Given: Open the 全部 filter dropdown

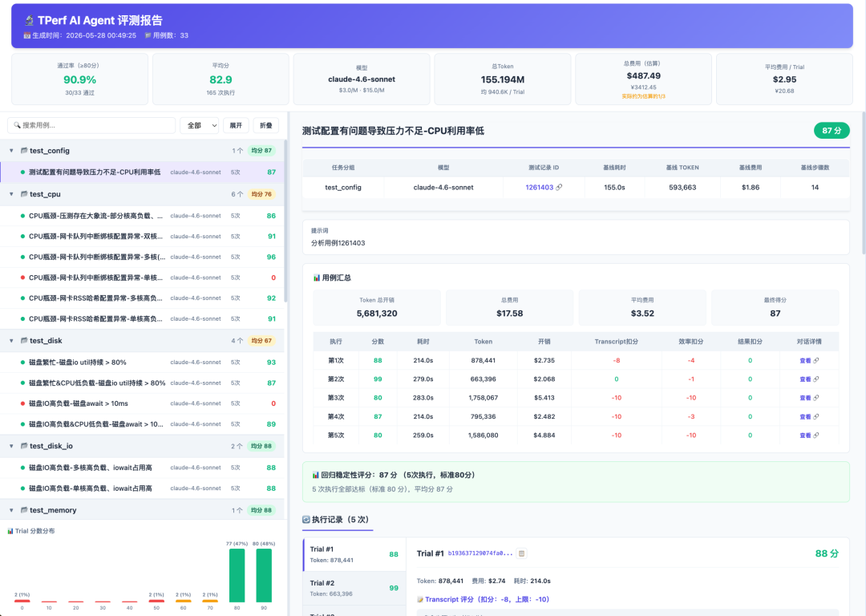Looking at the screenshot, I should (200, 125).
